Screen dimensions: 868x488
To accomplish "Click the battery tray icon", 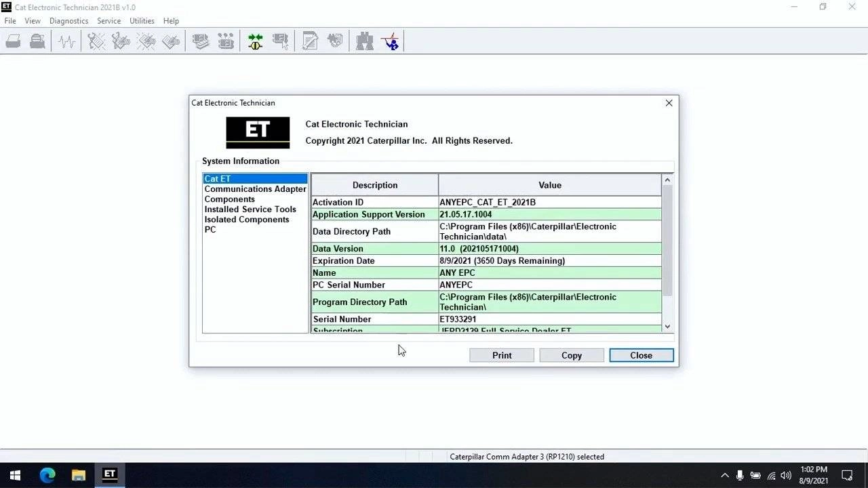I will click(x=755, y=476).
